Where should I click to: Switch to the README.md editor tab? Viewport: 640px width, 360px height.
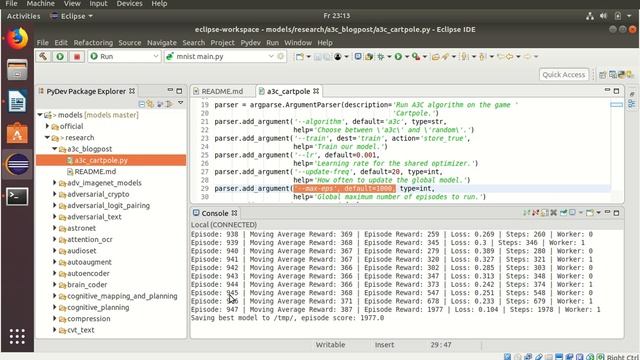click(x=222, y=91)
